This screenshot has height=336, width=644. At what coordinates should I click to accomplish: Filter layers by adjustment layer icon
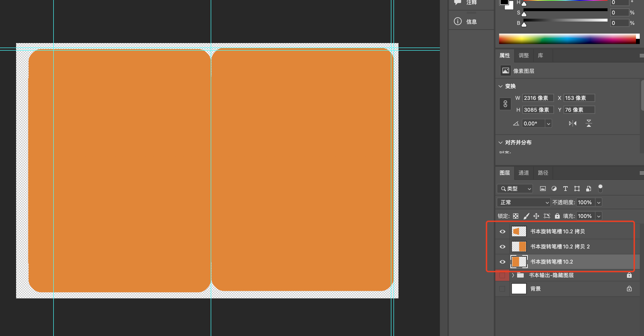coord(554,189)
